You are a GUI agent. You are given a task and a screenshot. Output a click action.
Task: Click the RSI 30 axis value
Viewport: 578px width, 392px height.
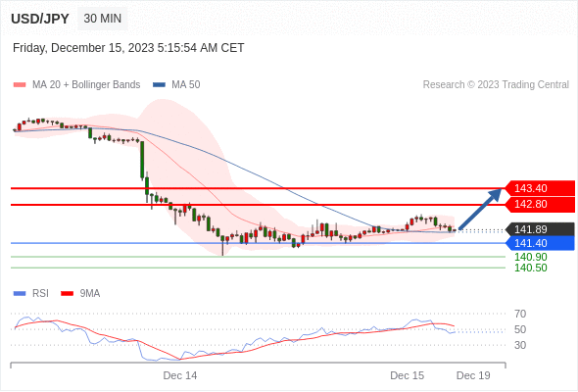[x=520, y=345]
